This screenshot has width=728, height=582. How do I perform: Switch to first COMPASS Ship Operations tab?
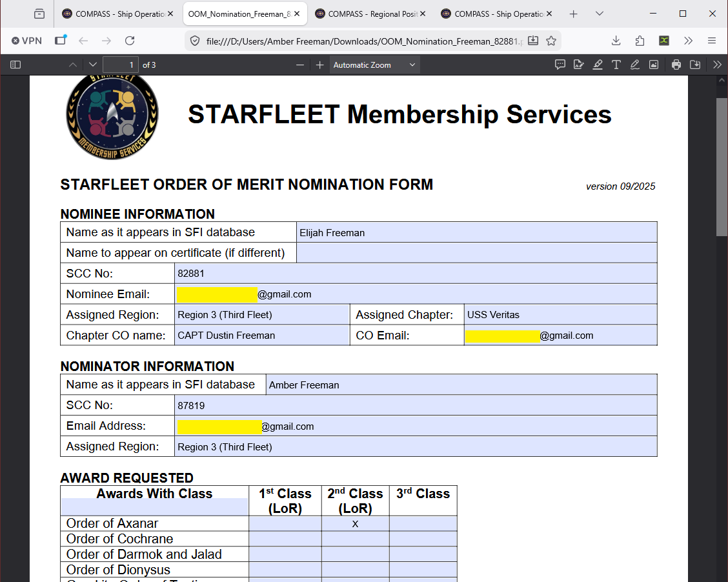117,14
